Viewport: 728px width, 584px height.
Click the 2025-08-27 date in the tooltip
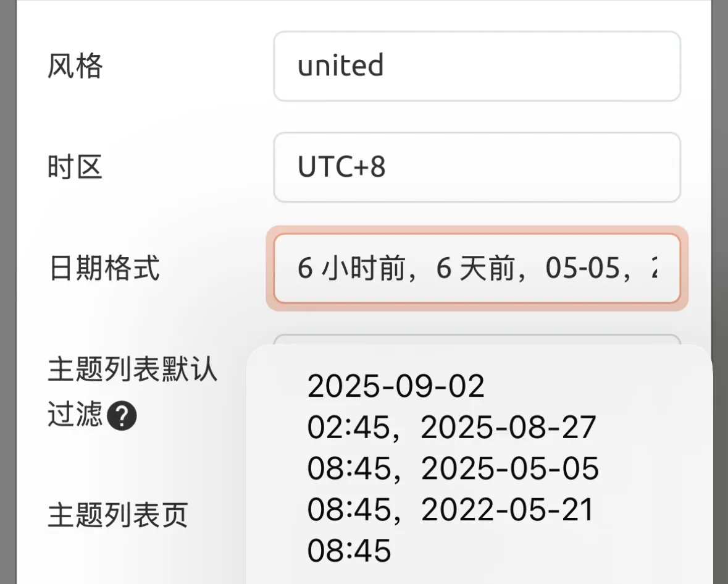pos(508,428)
